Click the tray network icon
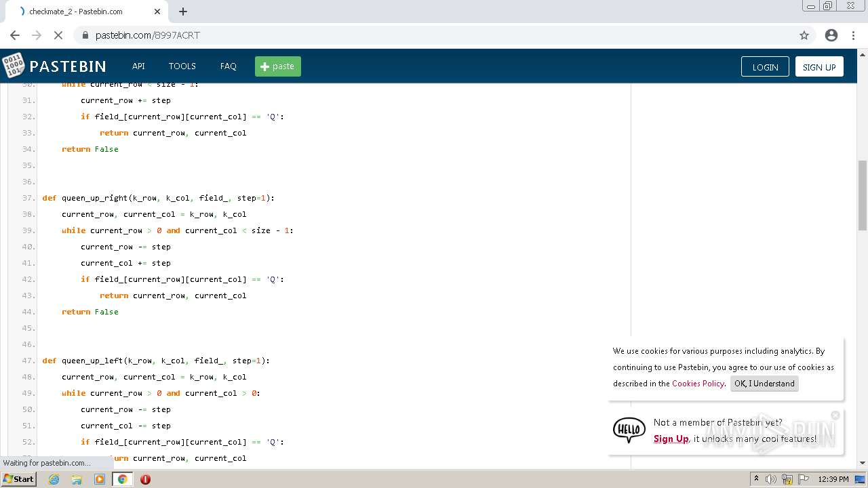The height and width of the screenshot is (488, 868). [x=787, y=479]
